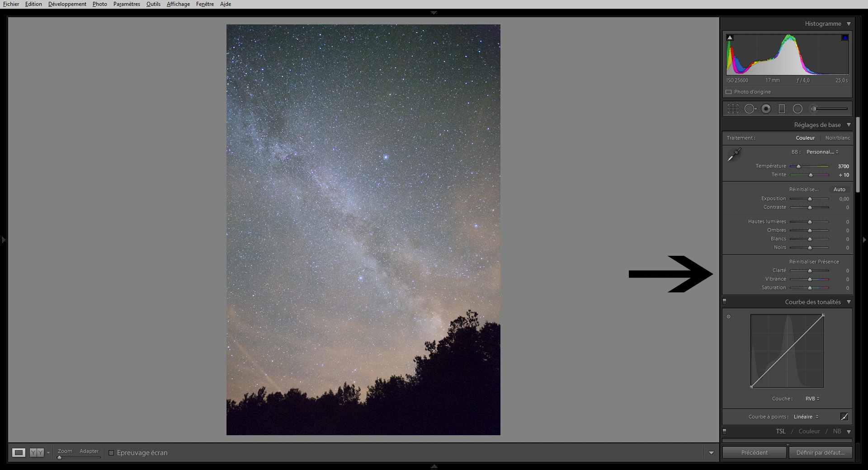Click the Exposition slider
The height and width of the screenshot is (470, 868).
[x=809, y=199]
